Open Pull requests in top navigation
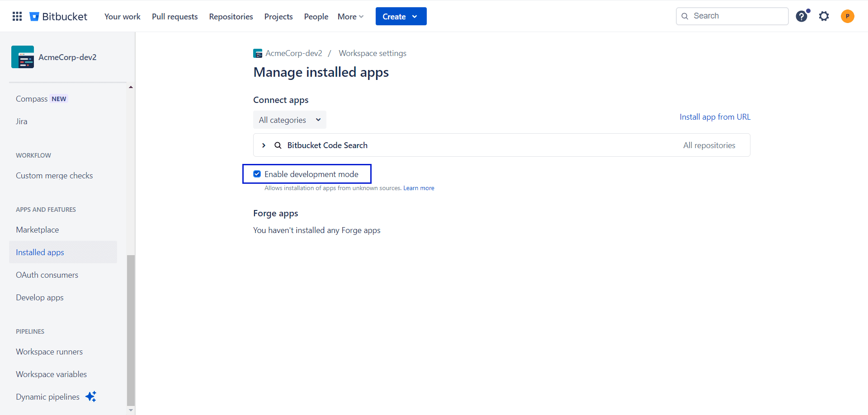This screenshot has height=415, width=868. (175, 17)
